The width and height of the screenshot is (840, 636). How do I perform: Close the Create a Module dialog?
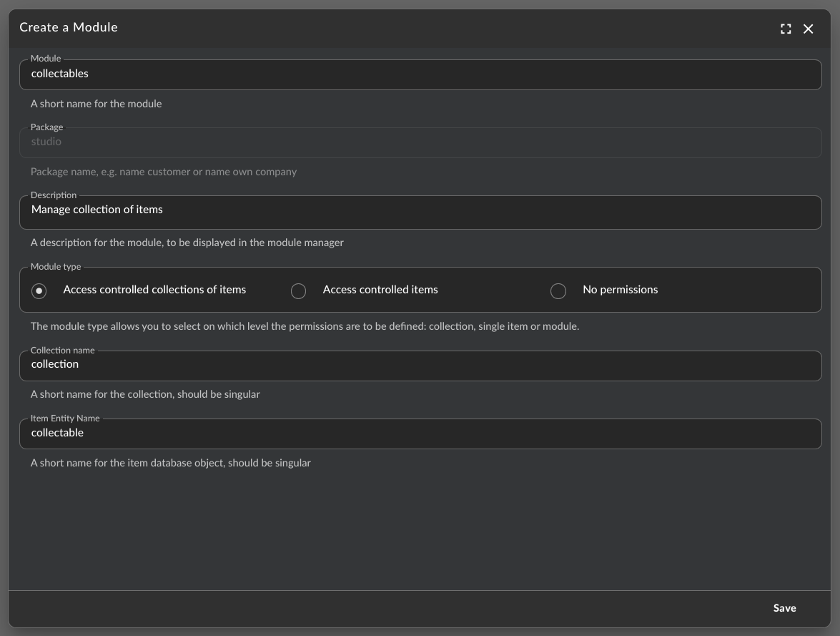click(x=808, y=29)
